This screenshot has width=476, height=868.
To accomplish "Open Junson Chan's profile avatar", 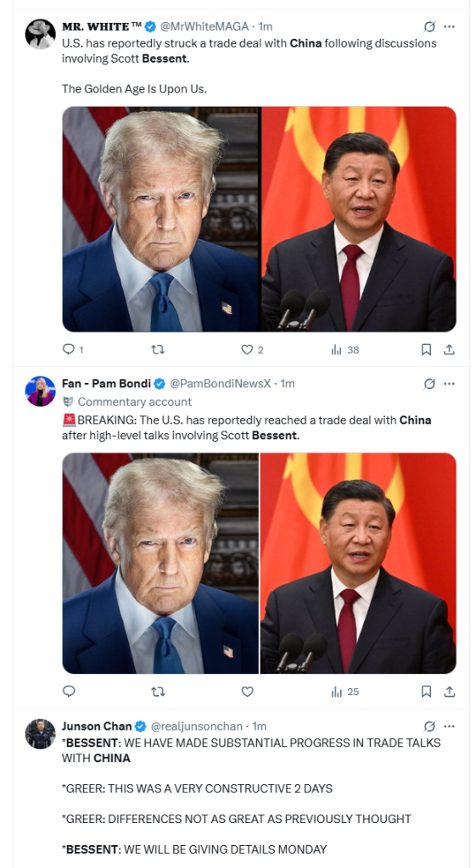I will tap(41, 734).
